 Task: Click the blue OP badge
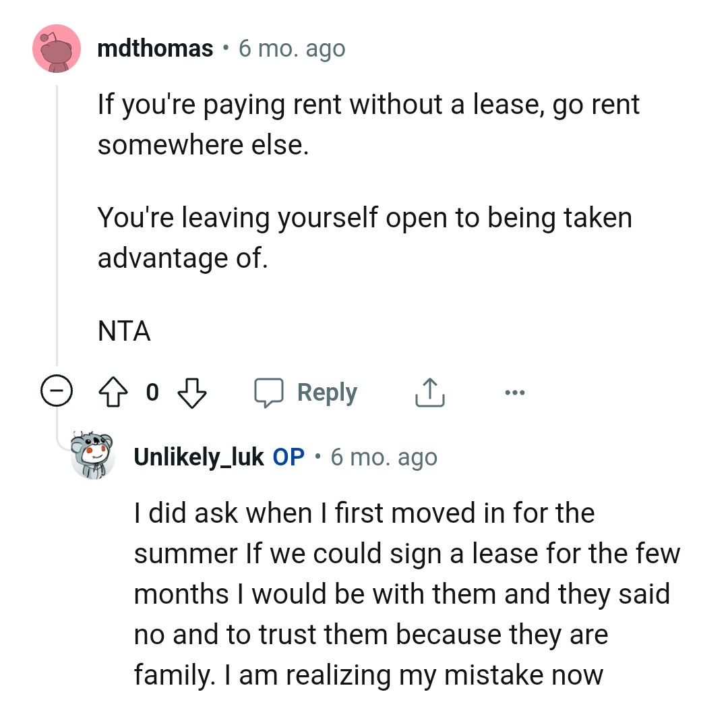289,457
